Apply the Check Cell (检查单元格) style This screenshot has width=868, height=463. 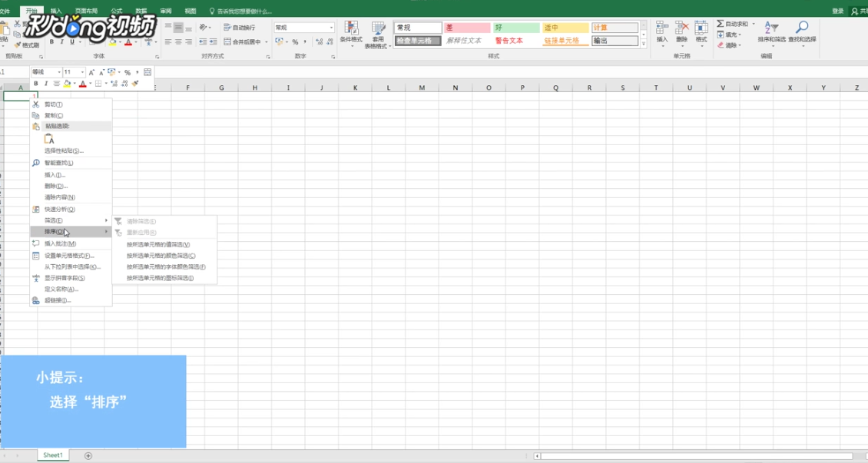417,41
